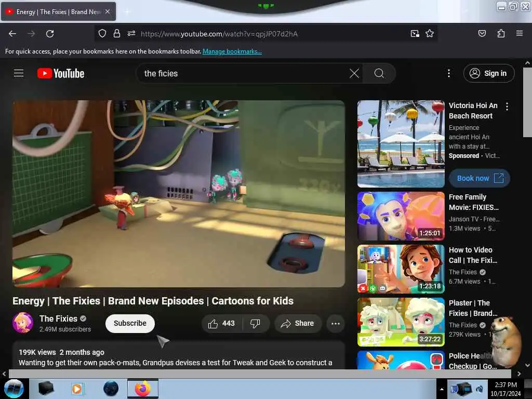Open 'Plaster | The Fixies' video title
Screen dimensions: 532x399
[473, 308]
